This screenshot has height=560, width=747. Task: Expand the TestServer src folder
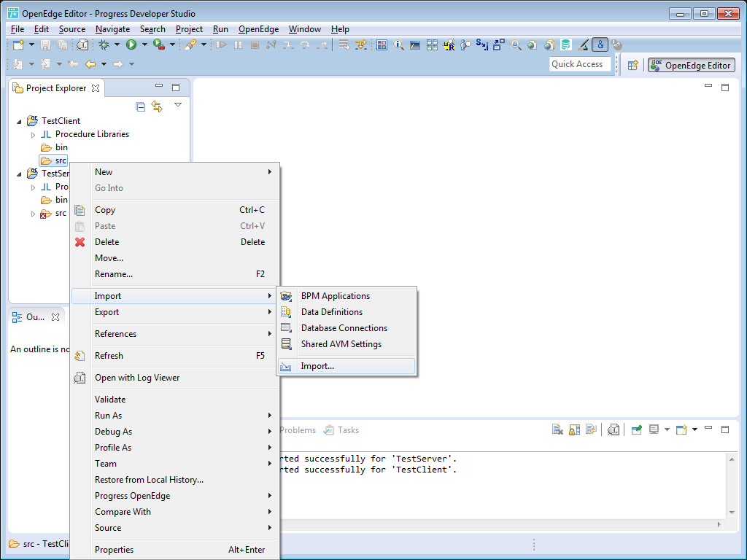[x=33, y=214]
